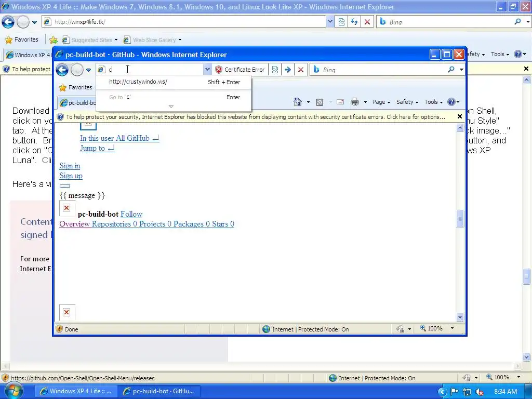Click Action Center flag in system tray
The image size is (532, 399).
[454, 392]
